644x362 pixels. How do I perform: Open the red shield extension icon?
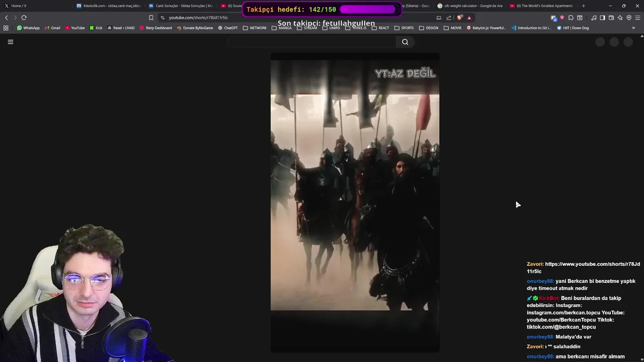(x=562, y=18)
